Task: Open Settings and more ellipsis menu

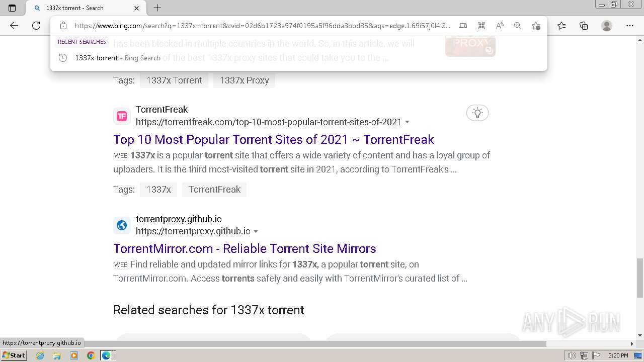Action: [x=630, y=26]
